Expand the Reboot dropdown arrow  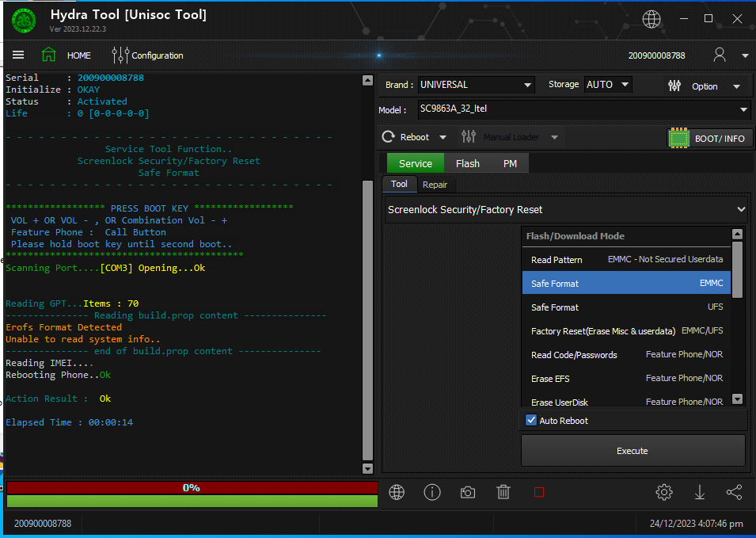443,138
